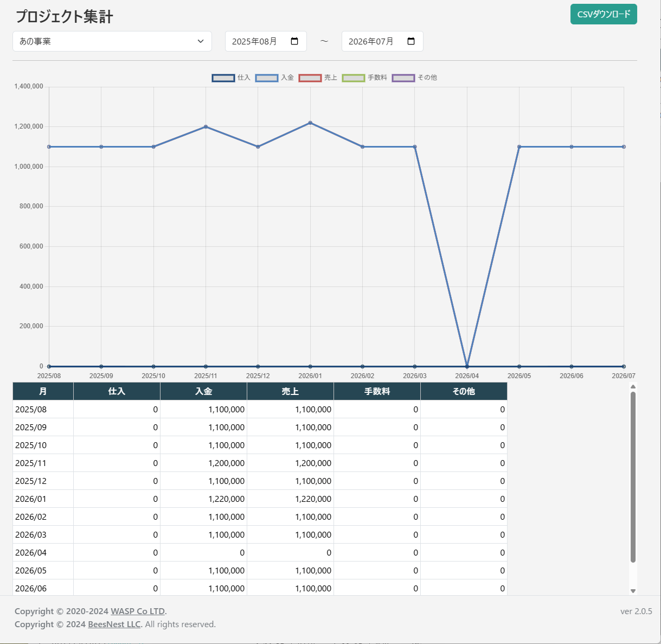Click the end month field 2026年07月
661x644 pixels.
click(x=371, y=41)
